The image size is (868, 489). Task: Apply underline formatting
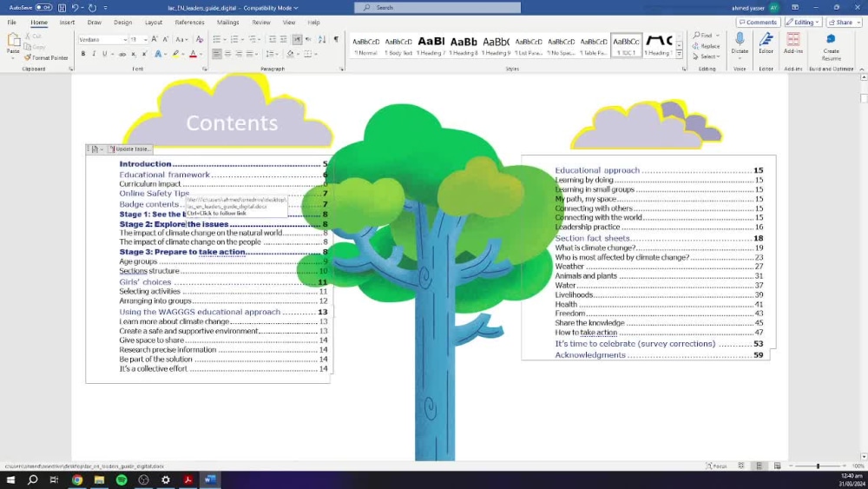click(x=104, y=54)
